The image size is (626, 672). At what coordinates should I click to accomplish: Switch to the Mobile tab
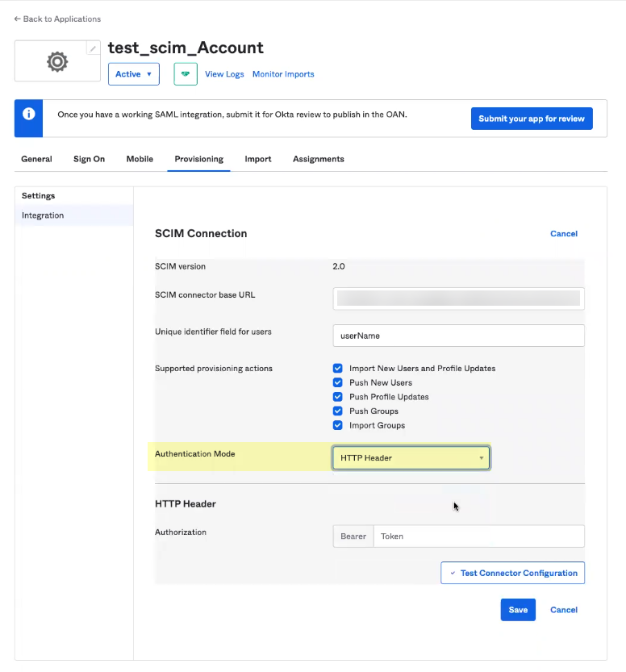pos(140,159)
